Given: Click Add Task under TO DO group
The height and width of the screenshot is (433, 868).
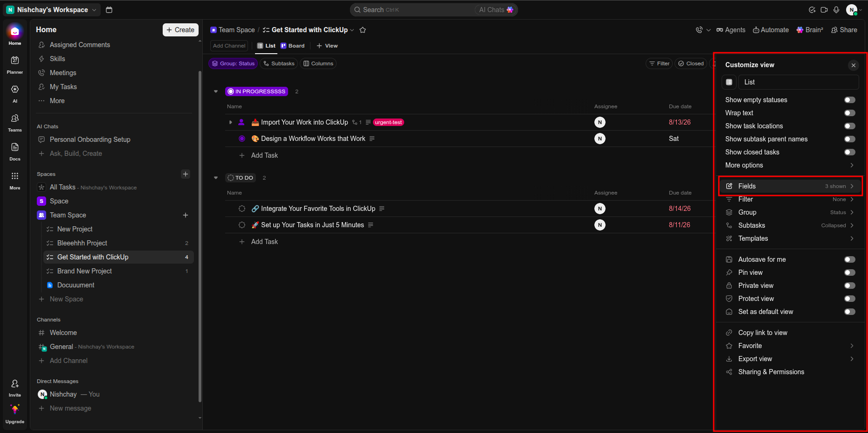Looking at the screenshot, I should pos(264,242).
